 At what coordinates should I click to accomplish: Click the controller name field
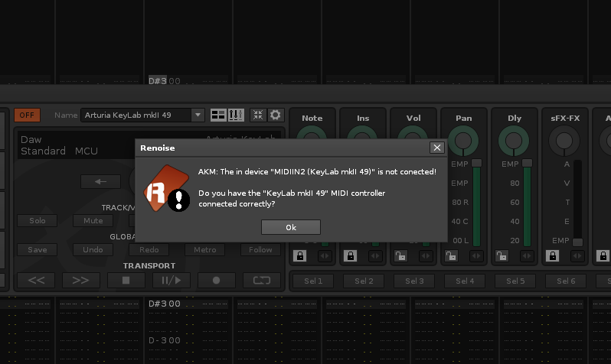pos(136,115)
